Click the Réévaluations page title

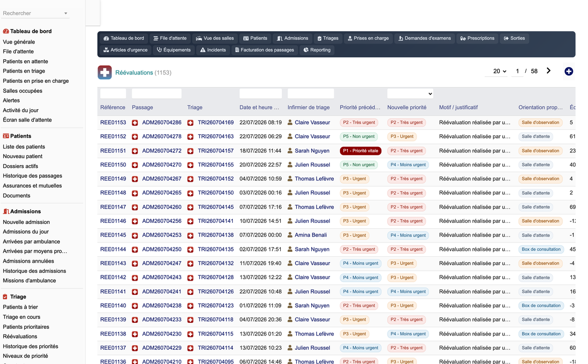coord(134,73)
